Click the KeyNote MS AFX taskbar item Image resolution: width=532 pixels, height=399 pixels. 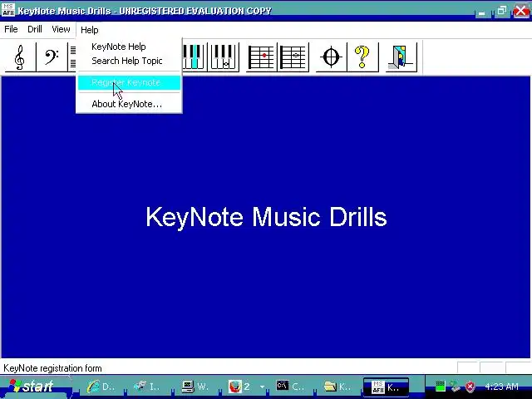(x=386, y=387)
